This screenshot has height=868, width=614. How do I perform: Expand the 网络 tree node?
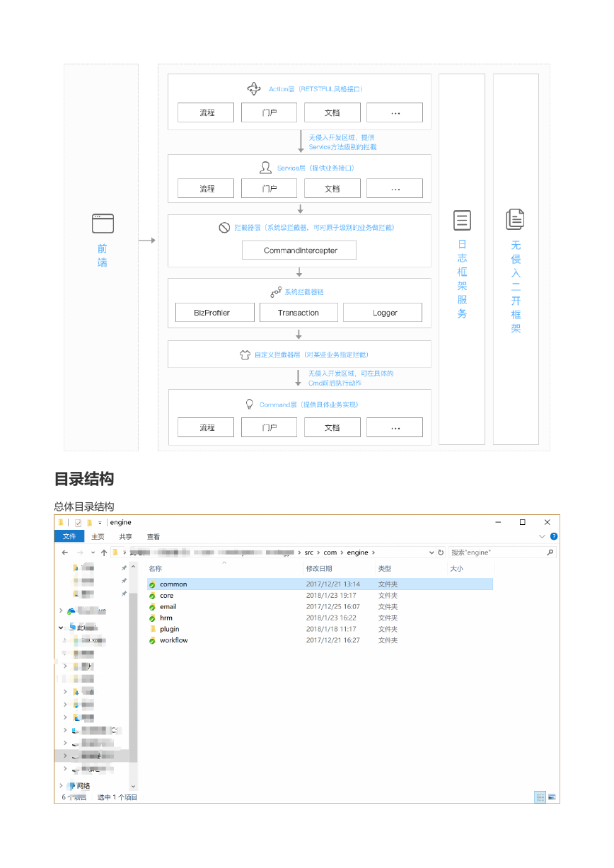[x=61, y=786]
